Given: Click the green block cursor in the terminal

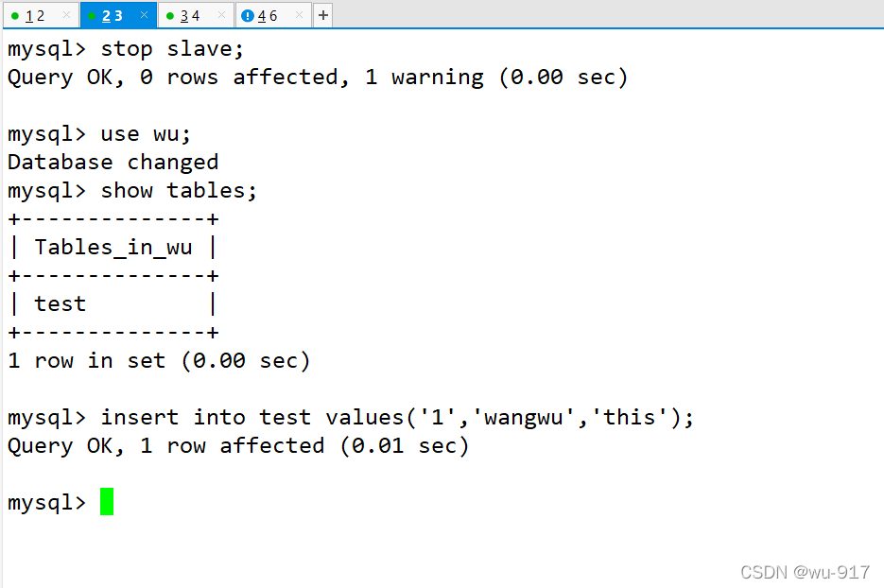Looking at the screenshot, I should tap(106, 502).
